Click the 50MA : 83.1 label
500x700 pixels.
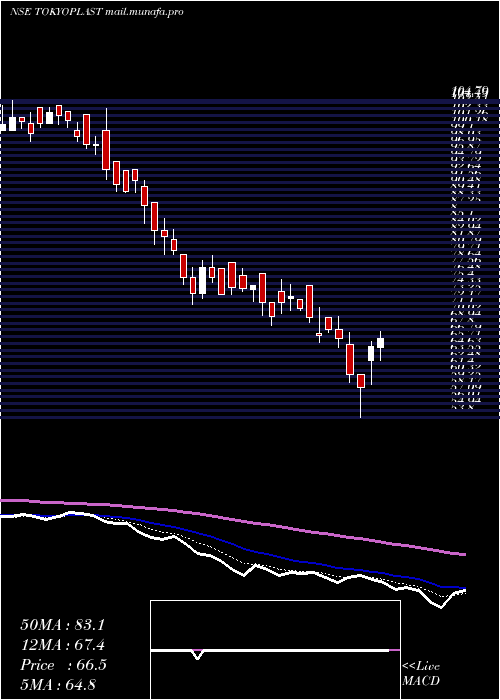pos(62,625)
